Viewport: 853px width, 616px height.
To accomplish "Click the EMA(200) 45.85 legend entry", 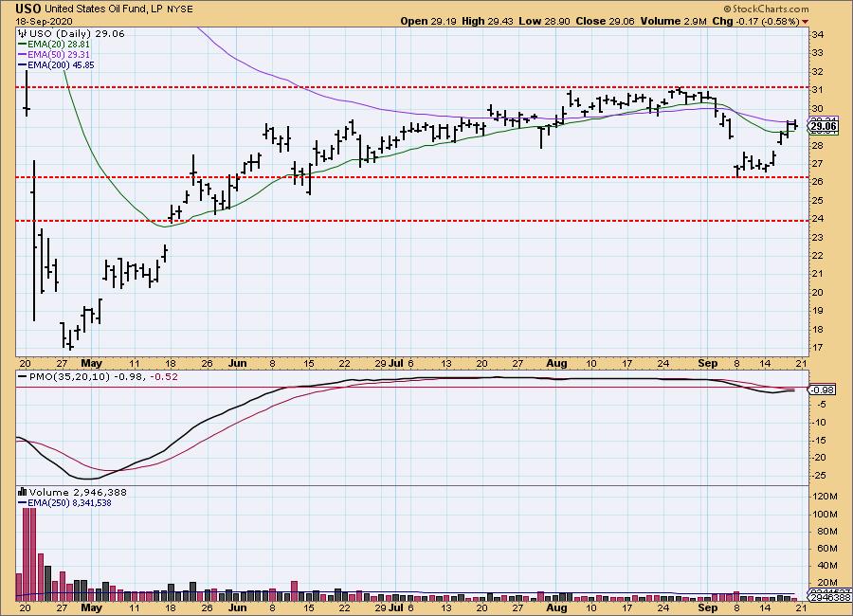I will click(x=61, y=64).
